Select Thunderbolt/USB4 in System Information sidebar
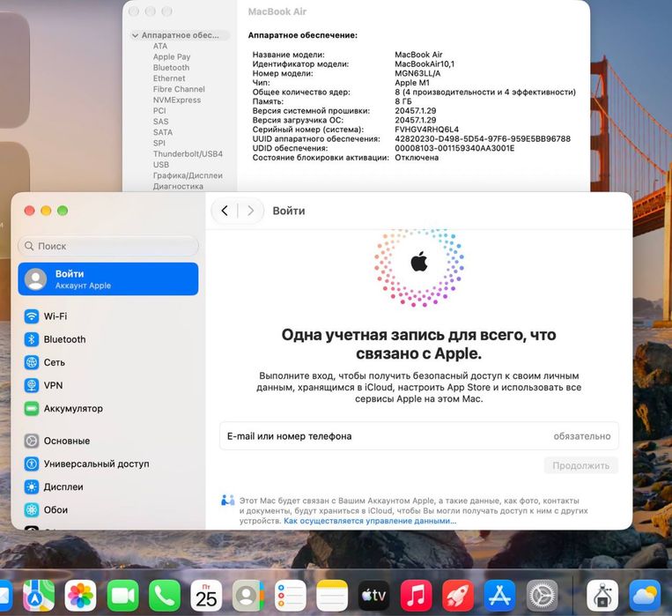The image size is (672, 616). [188, 153]
